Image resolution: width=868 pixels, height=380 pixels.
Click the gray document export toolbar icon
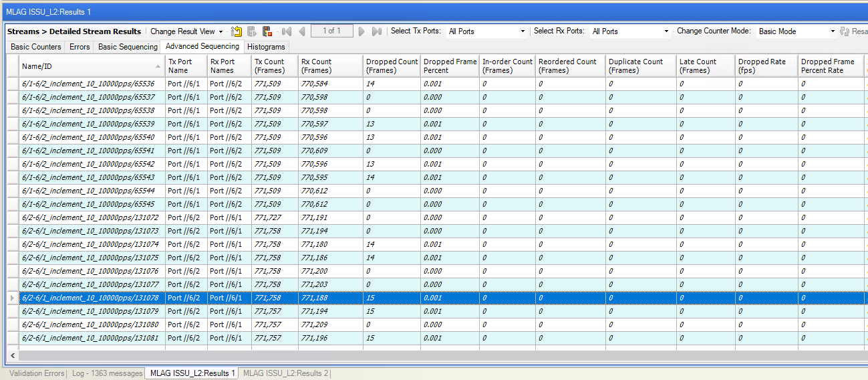[252, 31]
